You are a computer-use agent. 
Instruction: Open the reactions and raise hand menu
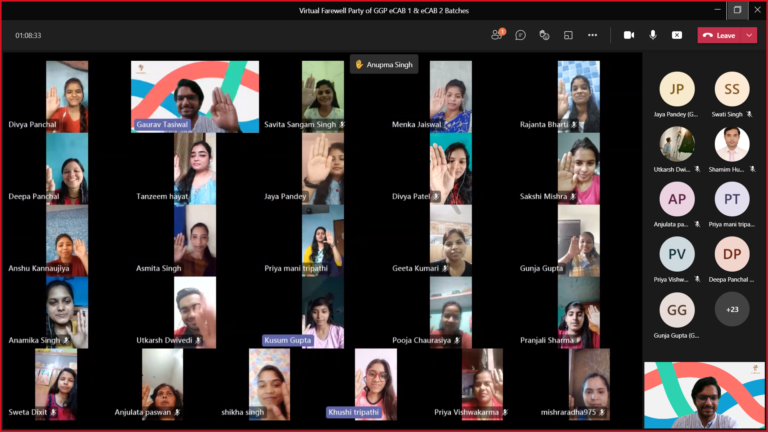(544, 35)
